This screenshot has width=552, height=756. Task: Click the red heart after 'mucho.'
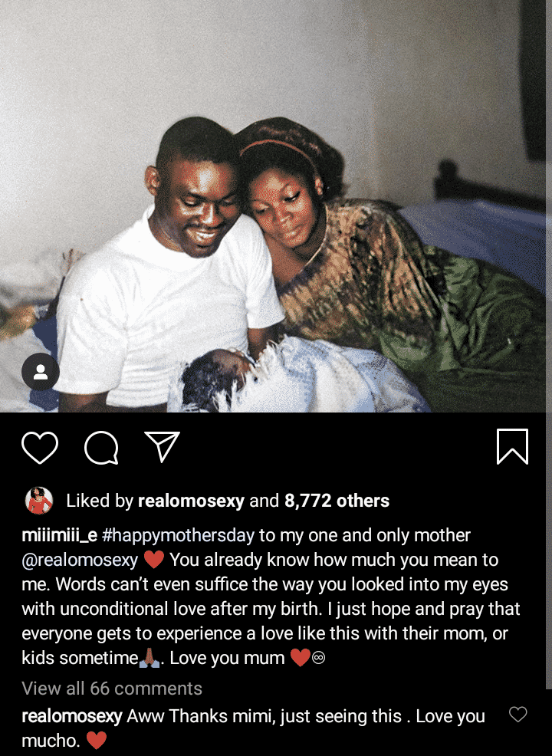[97, 740]
